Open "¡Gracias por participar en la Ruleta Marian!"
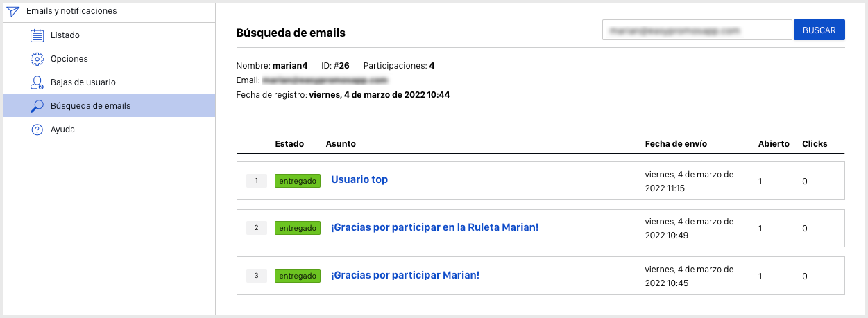Viewport: 868px width, 318px height. pos(434,227)
